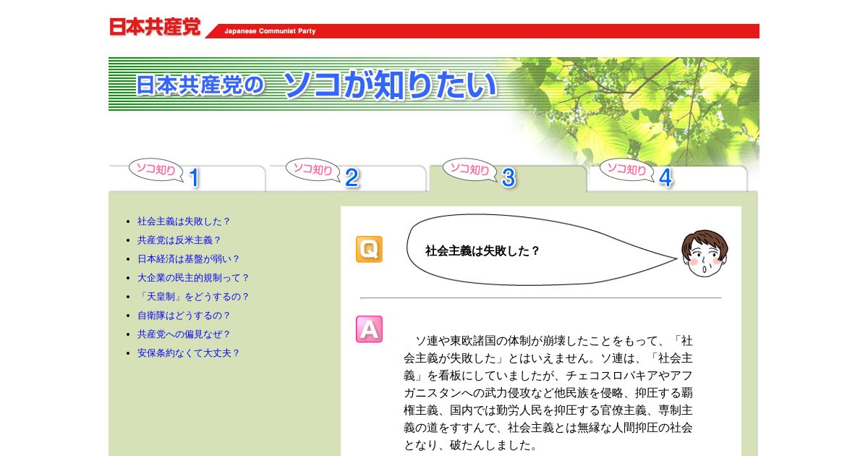Click the 日本共産党 logo in the header
868x456 pixels.
coord(156,27)
